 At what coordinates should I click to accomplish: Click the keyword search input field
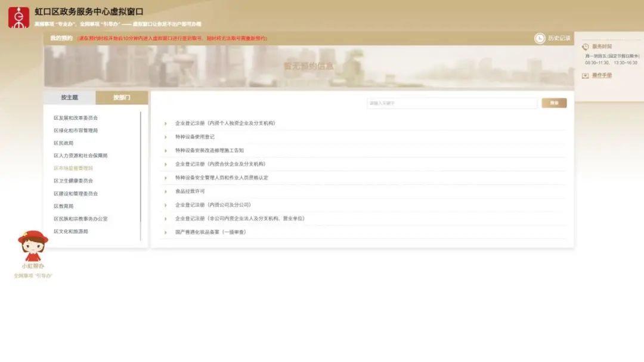click(x=452, y=103)
